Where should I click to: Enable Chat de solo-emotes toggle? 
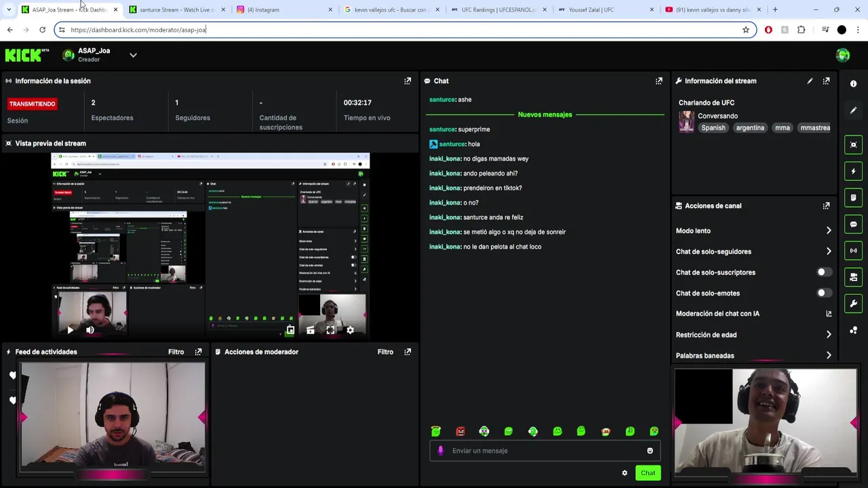[x=823, y=293]
